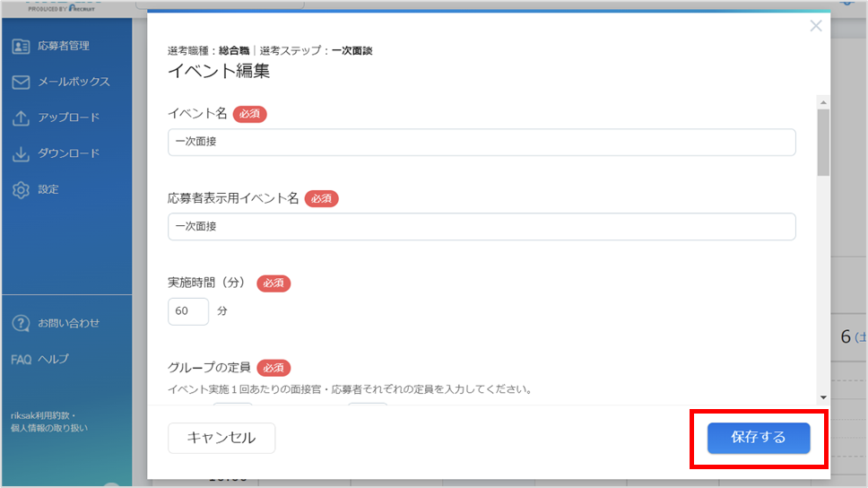This screenshot has width=868, height=488.
Task: Open the FAQ ヘルプ page
Action: [x=39, y=359]
